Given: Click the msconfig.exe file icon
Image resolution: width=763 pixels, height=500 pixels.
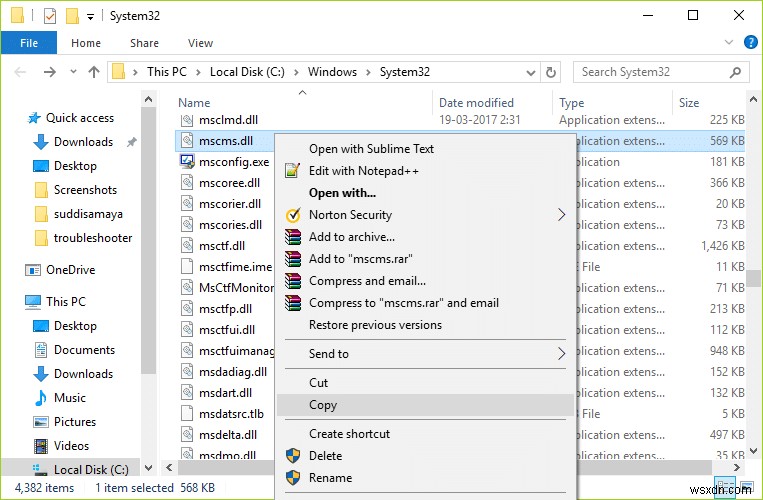Looking at the screenshot, I should pyautogui.click(x=187, y=162).
